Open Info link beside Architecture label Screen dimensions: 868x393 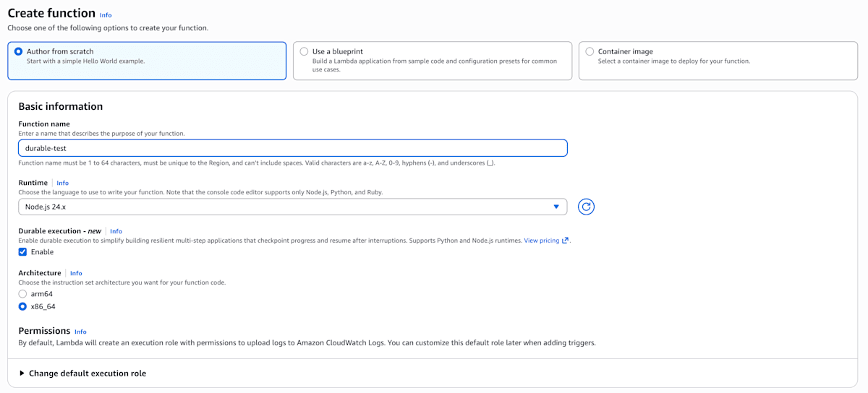(76, 274)
